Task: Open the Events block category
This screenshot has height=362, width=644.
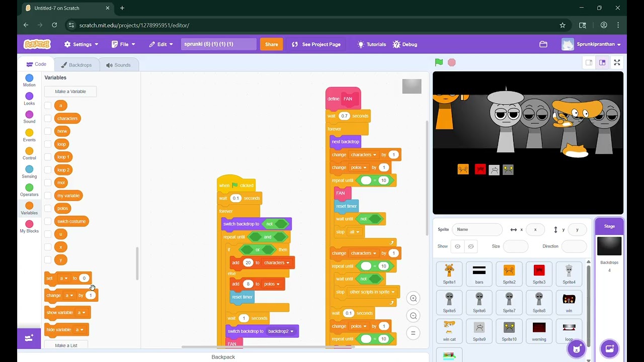Action: (x=29, y=136)
